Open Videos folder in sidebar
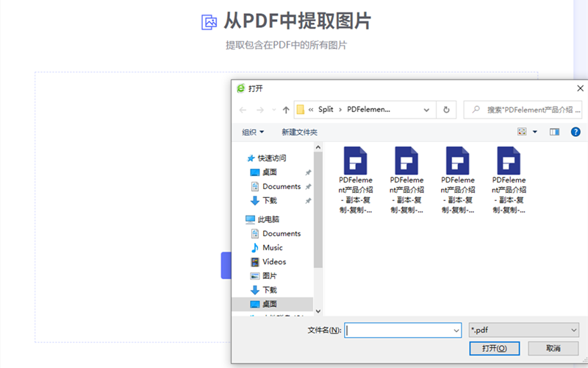This screenshot has height=368, width=588. [x=273, y=261]
